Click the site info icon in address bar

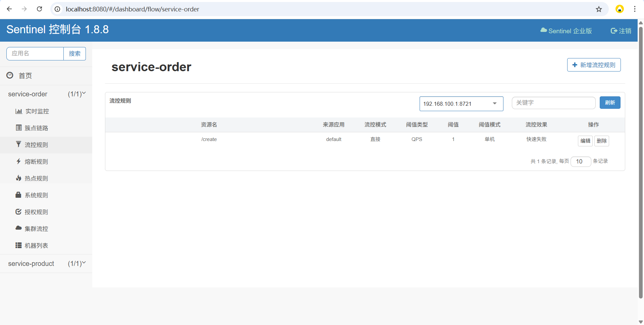coord(57,9)
